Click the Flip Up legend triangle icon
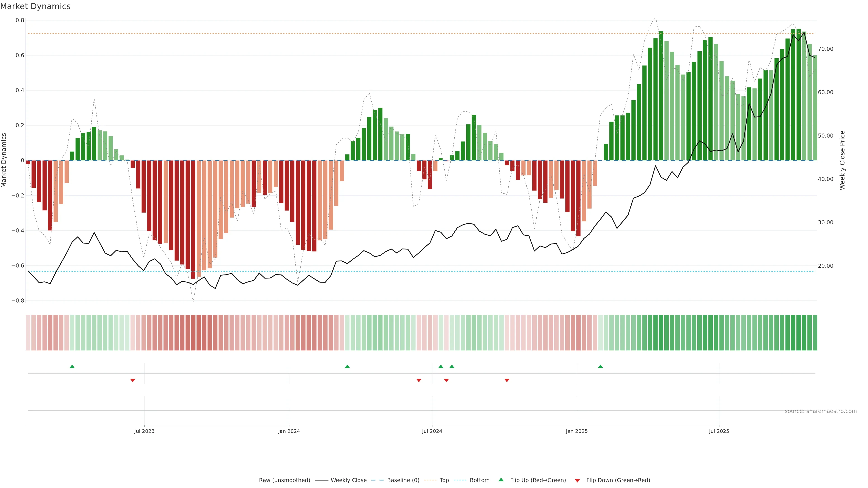Image resolution: width=868 pixels, height=488 pixels. pos(501,480)
